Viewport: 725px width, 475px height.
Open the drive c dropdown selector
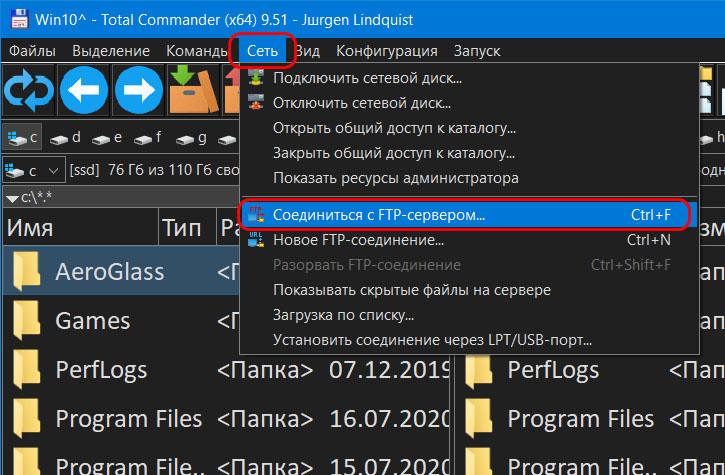(x=33, y=171)
